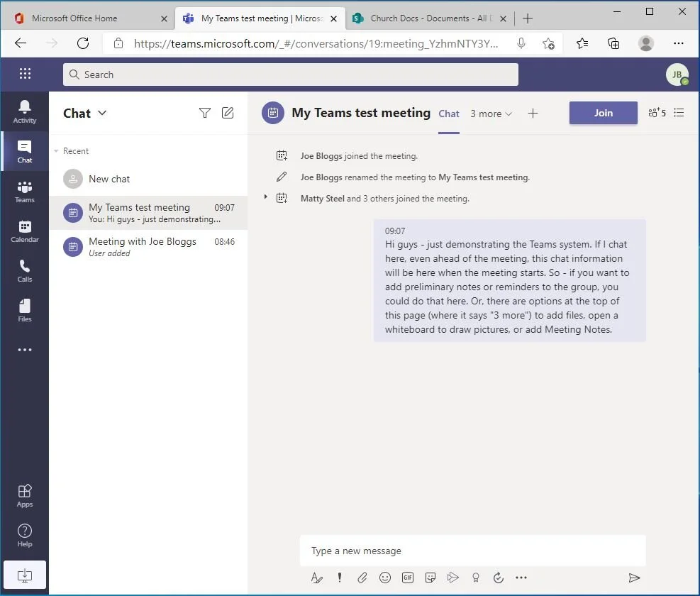The height and width of the screenshot is (596, 700).
Task: Switch to the Chat tab in meeting
Action: (449, 114)
